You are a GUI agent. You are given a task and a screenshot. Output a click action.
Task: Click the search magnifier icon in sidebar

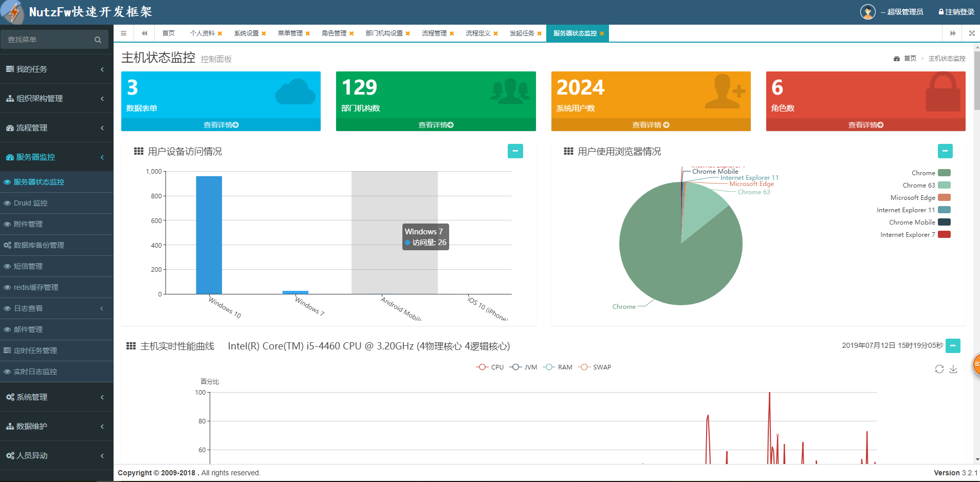98,40
